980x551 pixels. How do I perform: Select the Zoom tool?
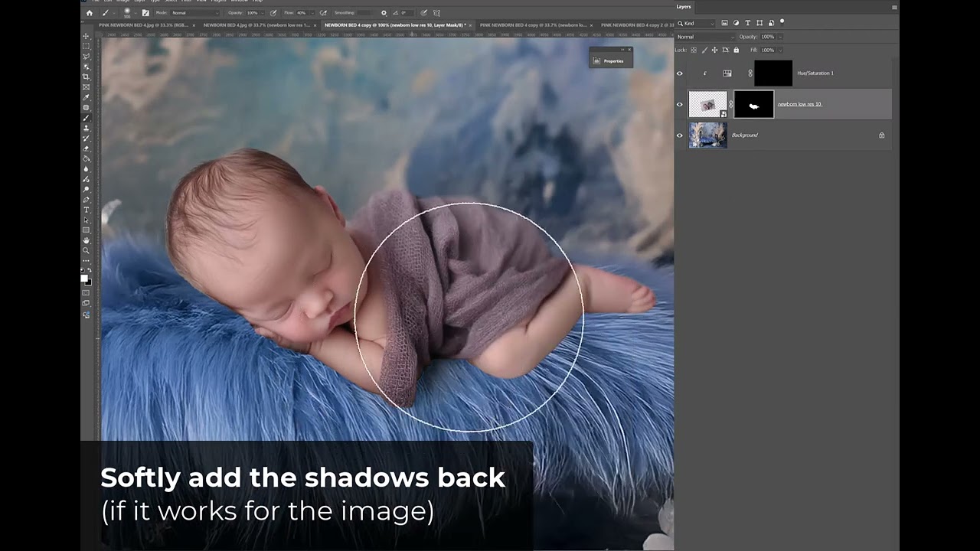click(86, 250)
